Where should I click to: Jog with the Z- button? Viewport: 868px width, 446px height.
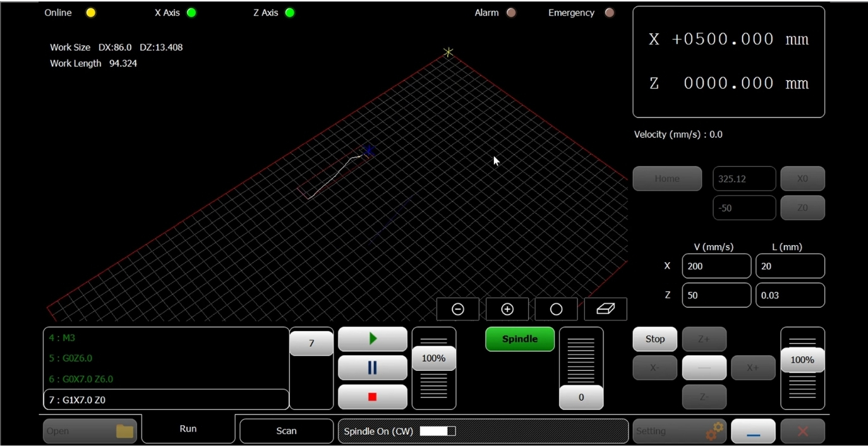pyautogui.click(x=704, y=397)
